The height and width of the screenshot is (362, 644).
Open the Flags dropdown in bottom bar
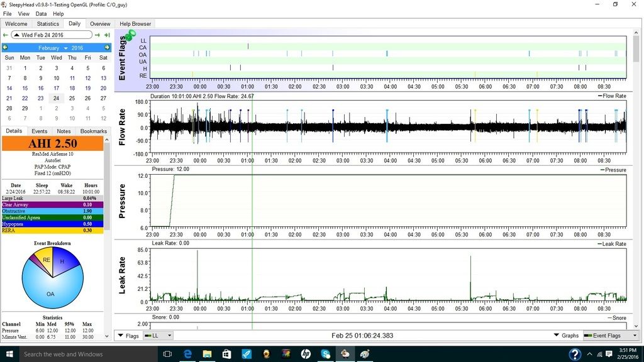(128, 336)
